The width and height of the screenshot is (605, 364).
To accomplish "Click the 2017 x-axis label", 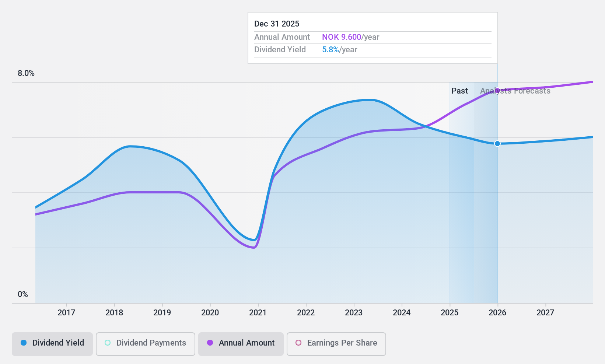I will point(66,313).
